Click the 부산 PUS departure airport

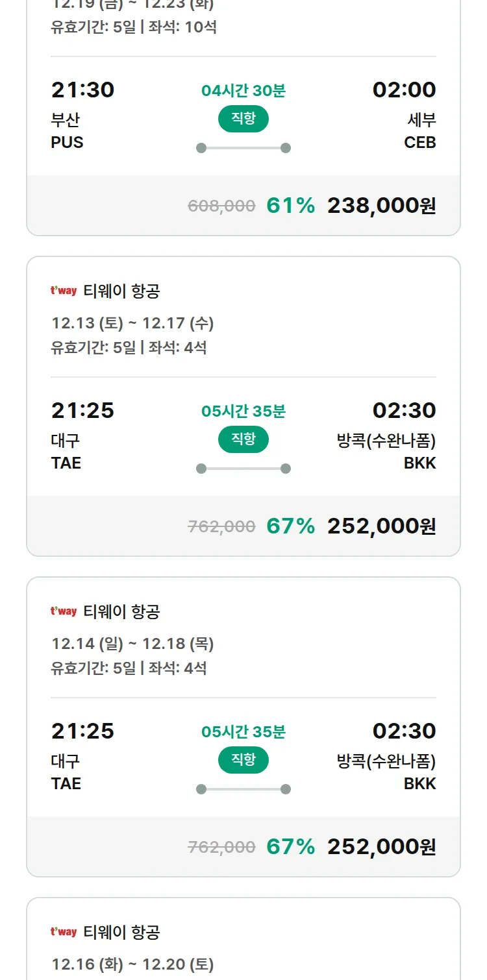pos(67,131)
